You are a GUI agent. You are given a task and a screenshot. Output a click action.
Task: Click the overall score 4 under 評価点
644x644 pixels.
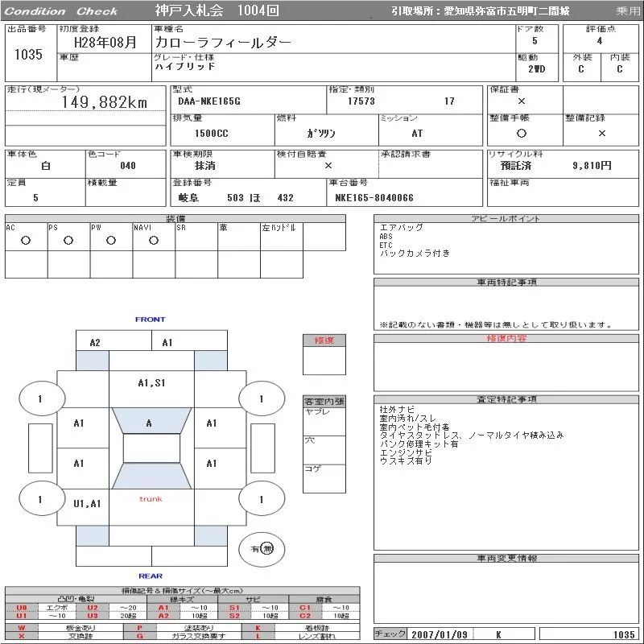[600, 41]
